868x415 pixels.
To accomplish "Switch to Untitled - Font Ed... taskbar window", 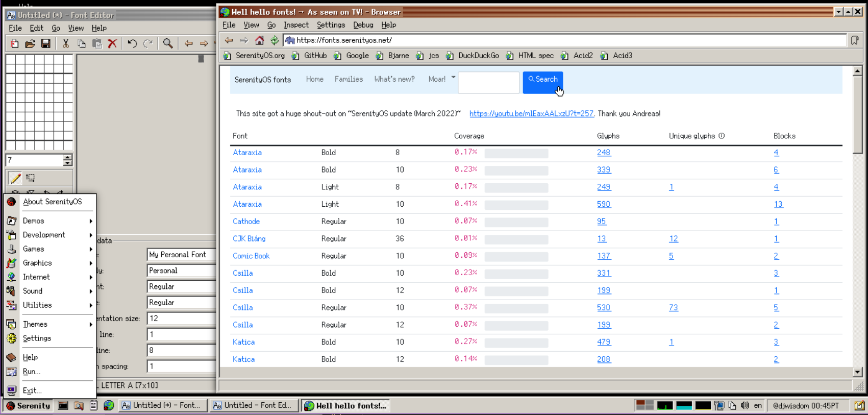I will tap(253, 405).
